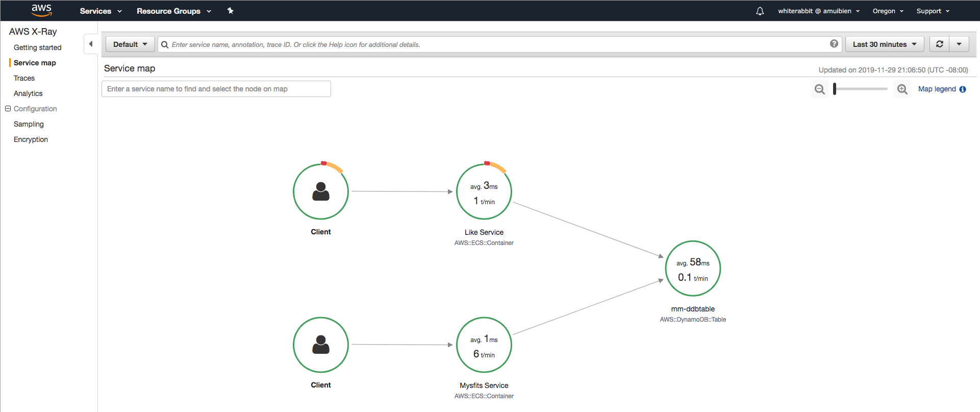The width and height of the screenshot is (980, 412).
Task: Open the Oregon region selector
Action: (888, 11)
